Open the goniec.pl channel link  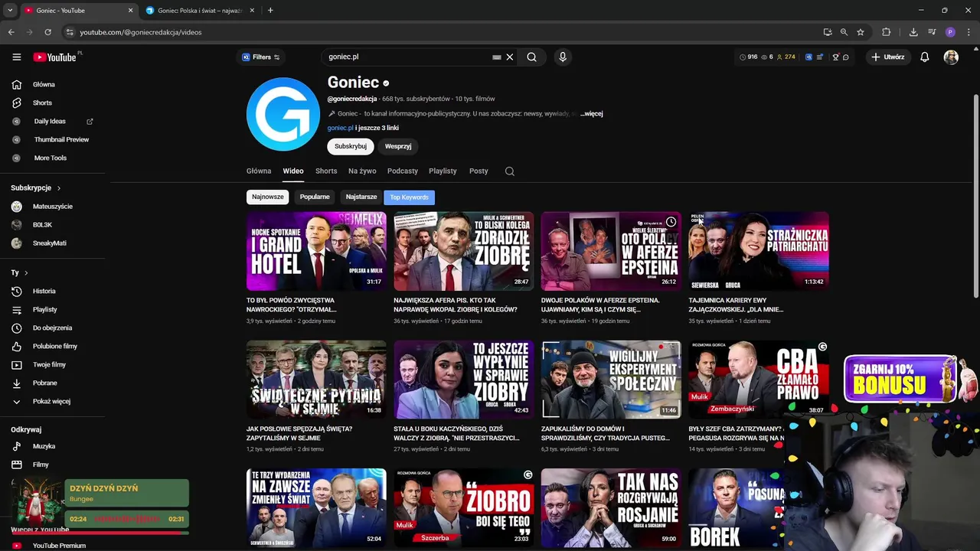click(340, 128)
